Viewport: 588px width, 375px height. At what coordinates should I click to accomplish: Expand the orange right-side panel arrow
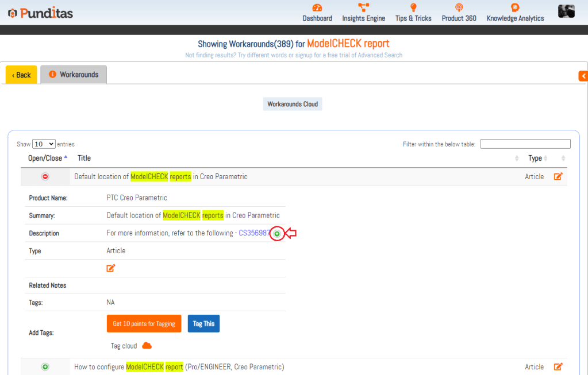[x=583, y=76]
